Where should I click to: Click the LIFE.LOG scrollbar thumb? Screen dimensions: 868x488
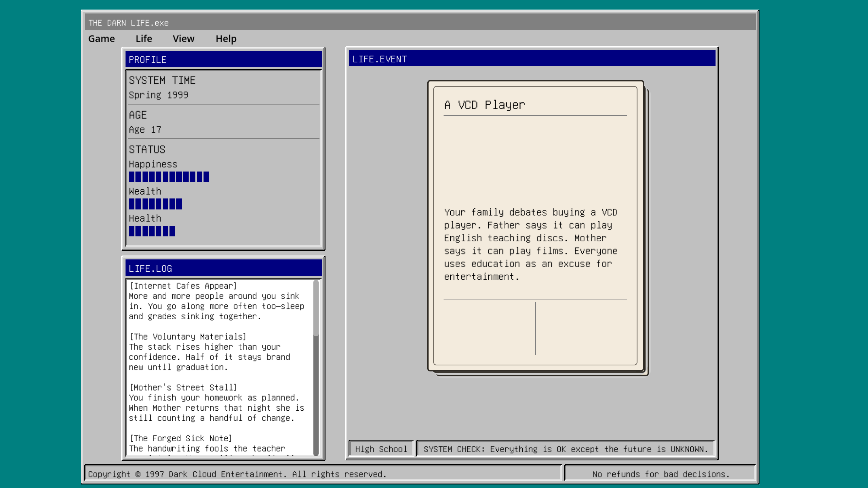(316, 308)
